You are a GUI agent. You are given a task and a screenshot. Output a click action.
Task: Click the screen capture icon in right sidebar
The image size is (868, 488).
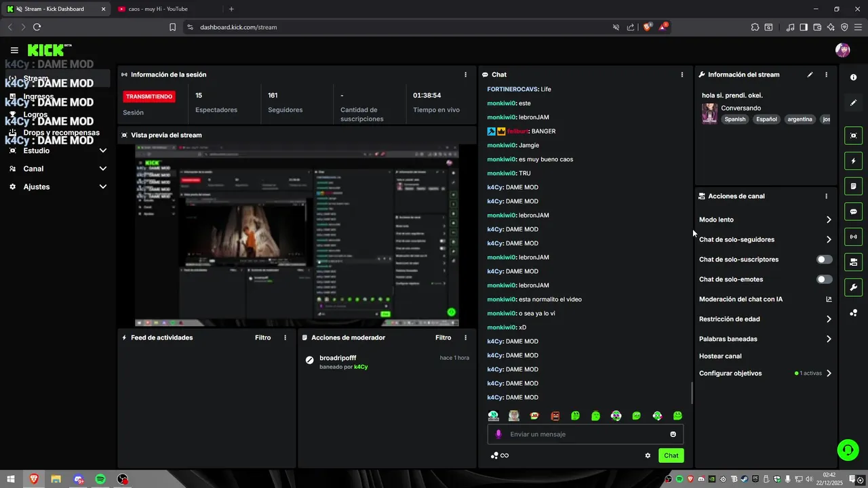point(853,136)
